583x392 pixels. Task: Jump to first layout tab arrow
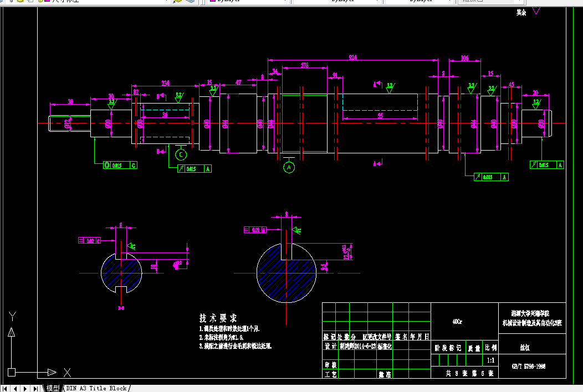(5, 388)
